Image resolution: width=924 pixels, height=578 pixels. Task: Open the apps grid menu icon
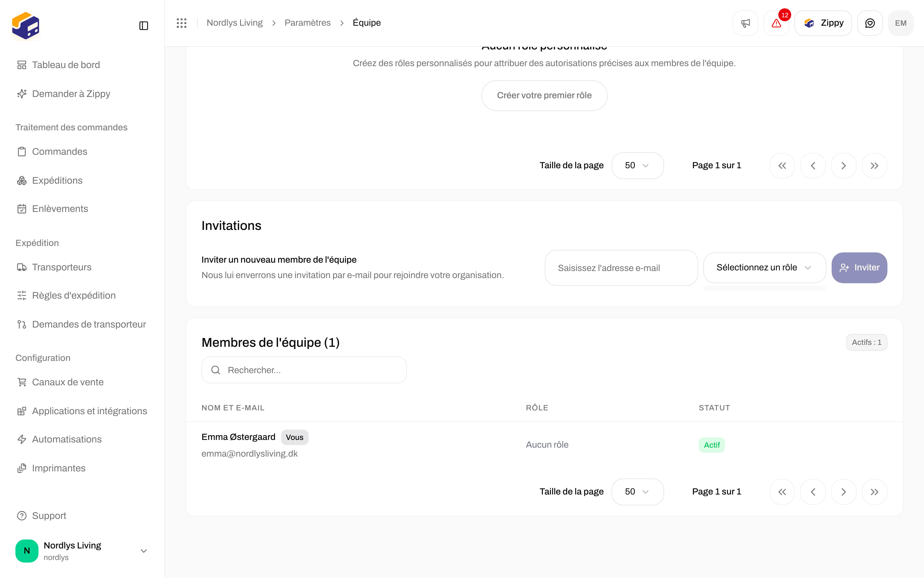182,23
